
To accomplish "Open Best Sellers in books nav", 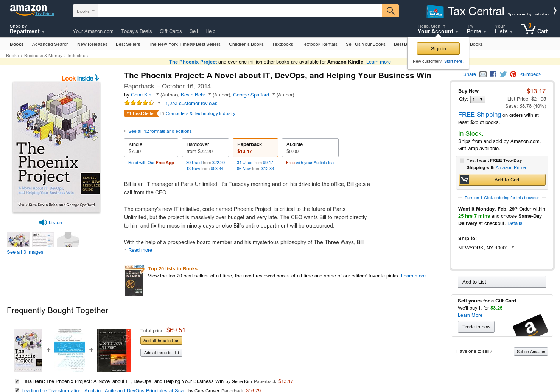I will point(128,44).
